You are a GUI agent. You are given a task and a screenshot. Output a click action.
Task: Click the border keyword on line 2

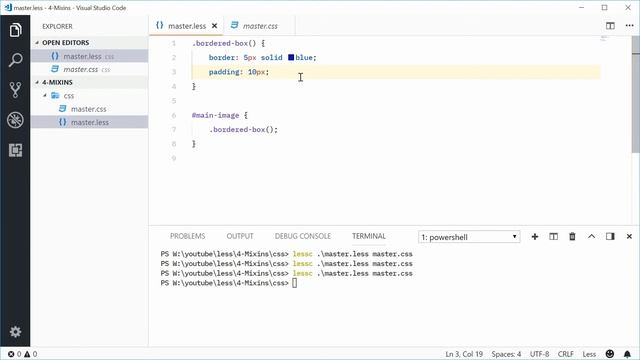pyautogui.click(x=221, y=58)
